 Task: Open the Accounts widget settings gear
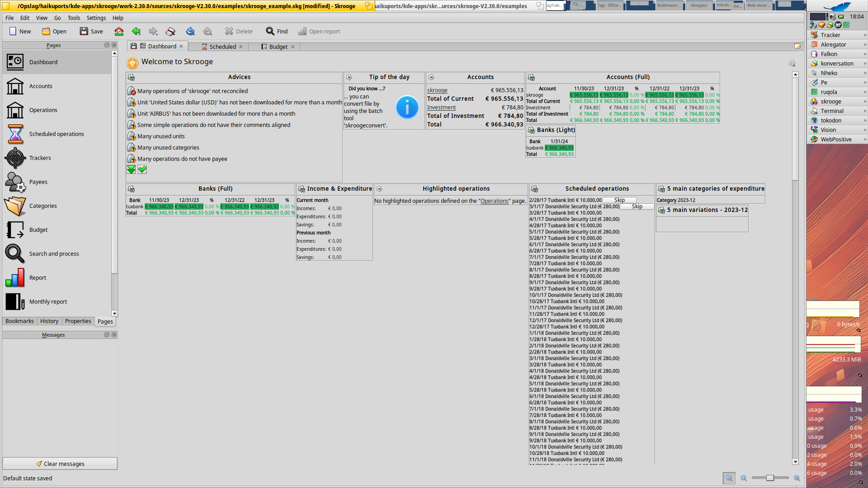click(431, 77)
